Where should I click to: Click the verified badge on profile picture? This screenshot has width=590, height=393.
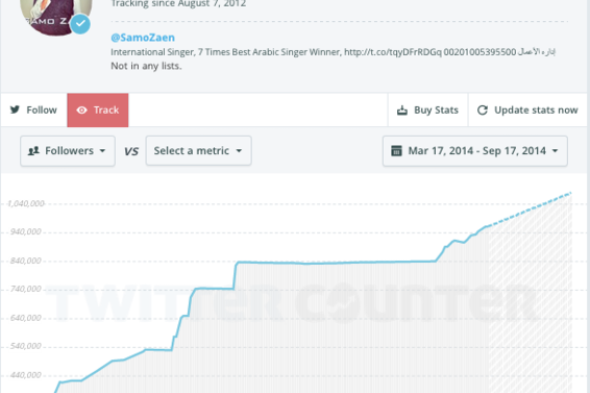[80, 24]
